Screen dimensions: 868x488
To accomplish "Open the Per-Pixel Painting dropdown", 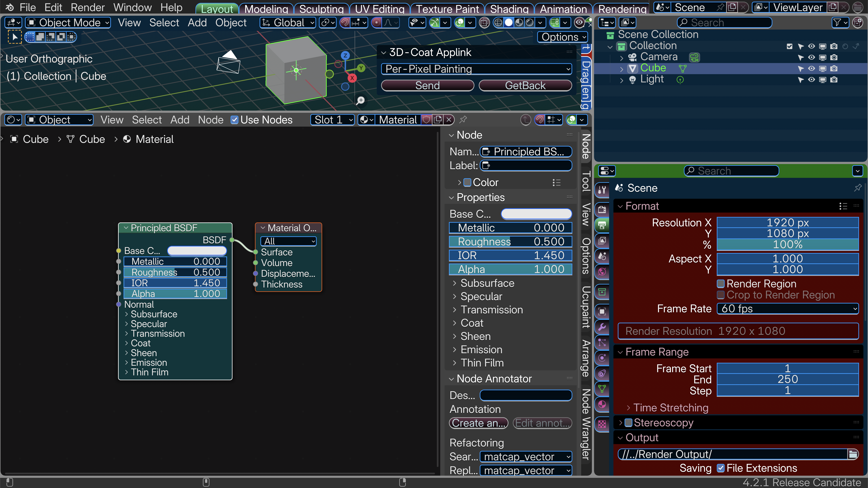I will (x=476, y=69).
